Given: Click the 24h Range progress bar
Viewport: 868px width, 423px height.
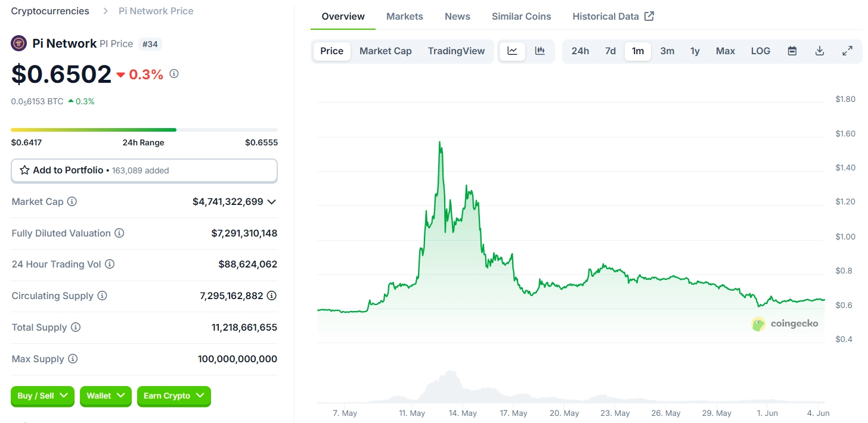Looking at the screenshot, I should [144, 129].
